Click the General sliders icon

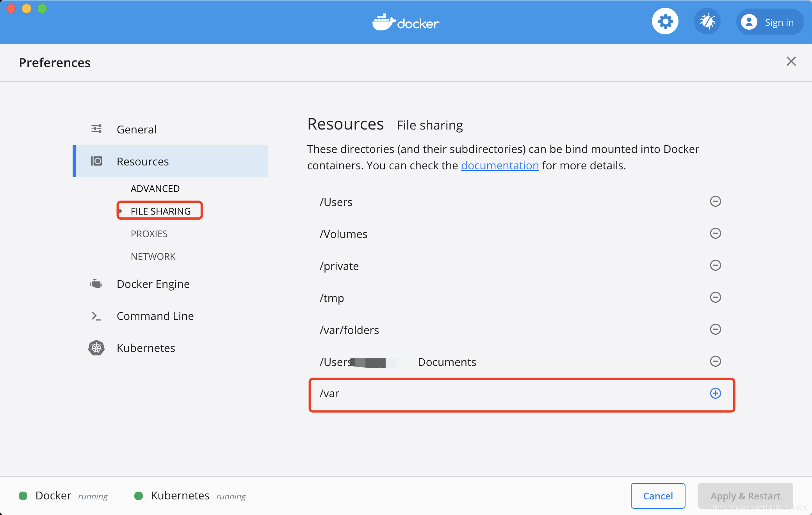click(96, 129)
